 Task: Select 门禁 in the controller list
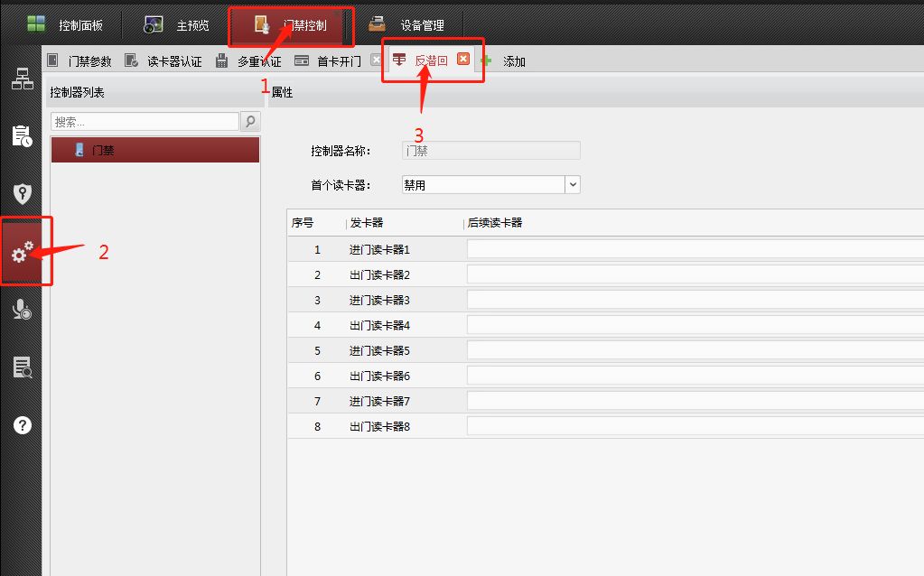[155, 150]
